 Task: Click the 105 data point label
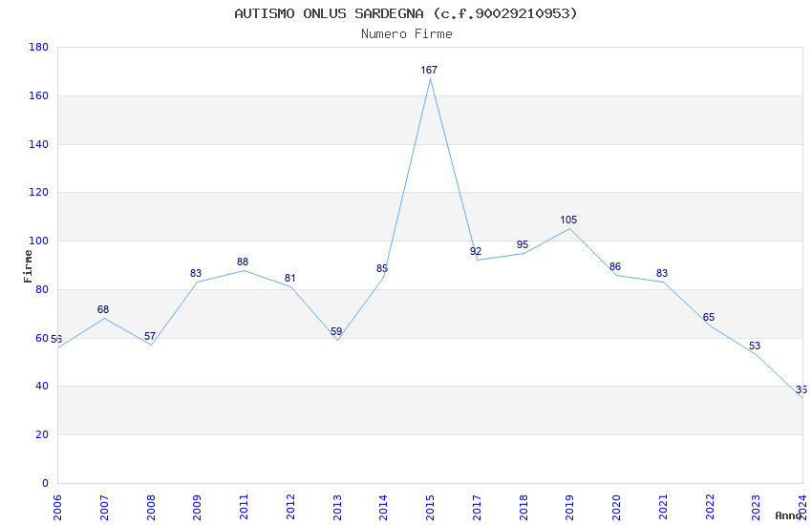tap(568, 220)
